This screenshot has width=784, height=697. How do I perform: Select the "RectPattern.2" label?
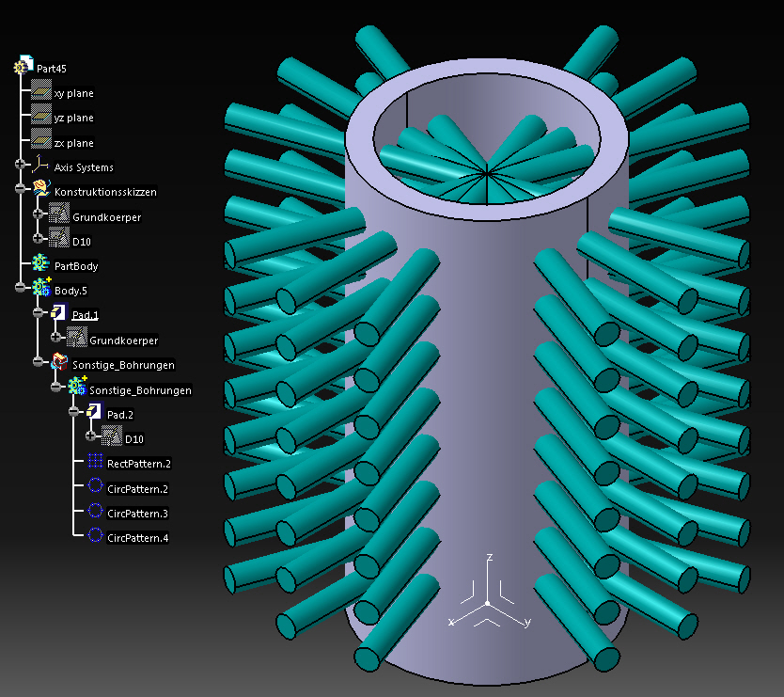[139, 464]
